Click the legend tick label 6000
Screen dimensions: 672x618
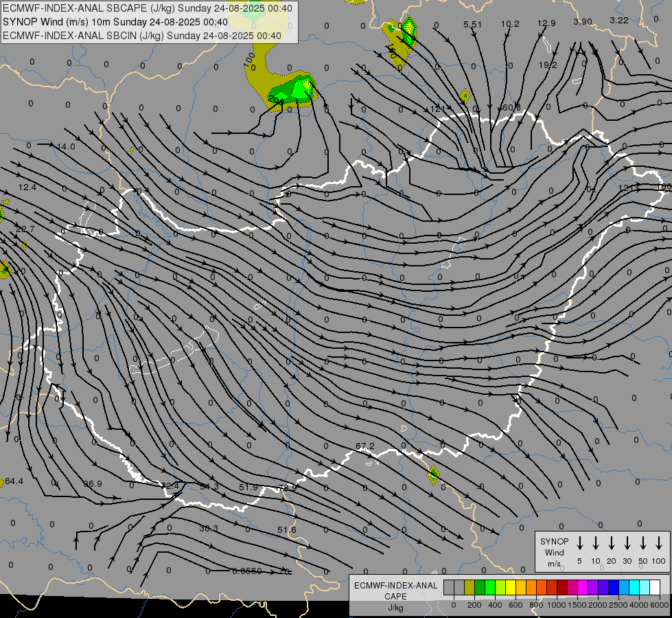pyautogui.click(x=660, y=605)
